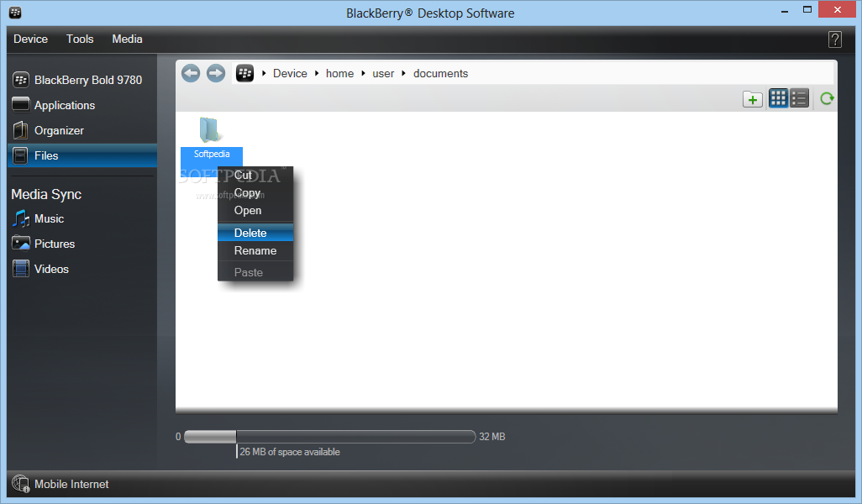Open the Music sync label
This screenshot has height=504, width=862.
(x=49, y=218)
